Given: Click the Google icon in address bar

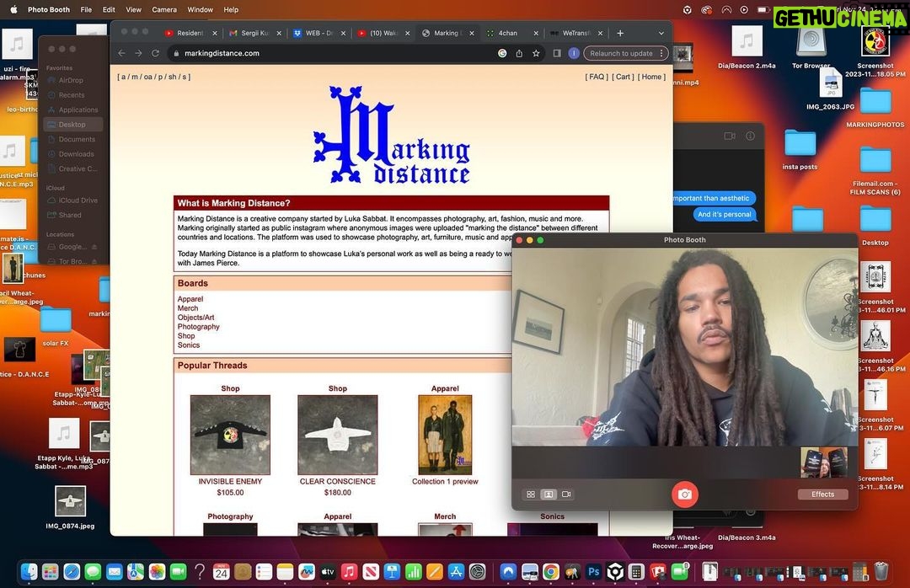Looking at the screenshot, I should (x=502, y=53).
